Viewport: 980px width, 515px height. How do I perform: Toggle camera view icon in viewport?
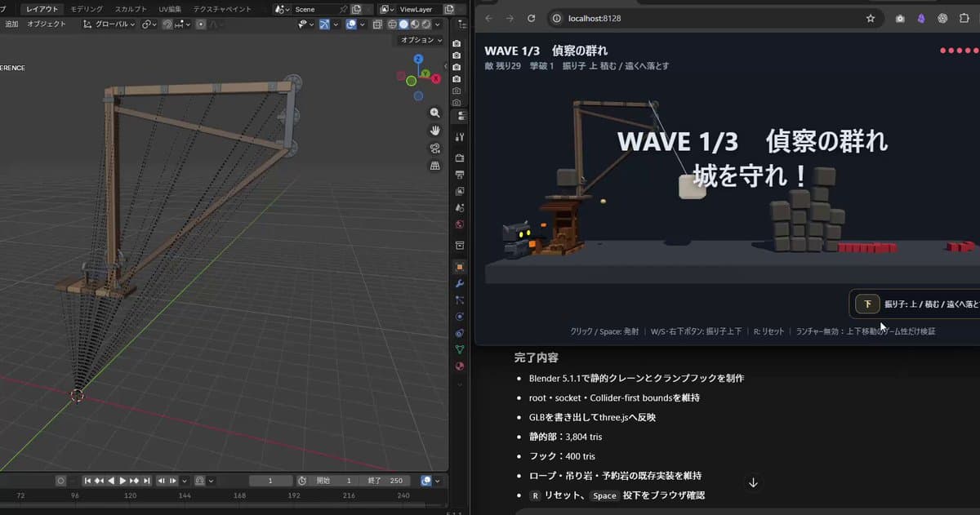(x=434, y=148)
